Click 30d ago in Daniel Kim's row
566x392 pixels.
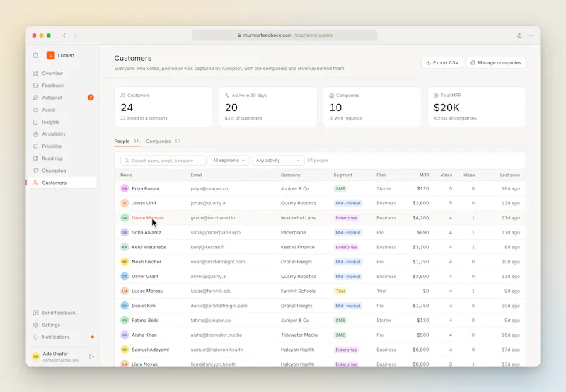(511, 306)
